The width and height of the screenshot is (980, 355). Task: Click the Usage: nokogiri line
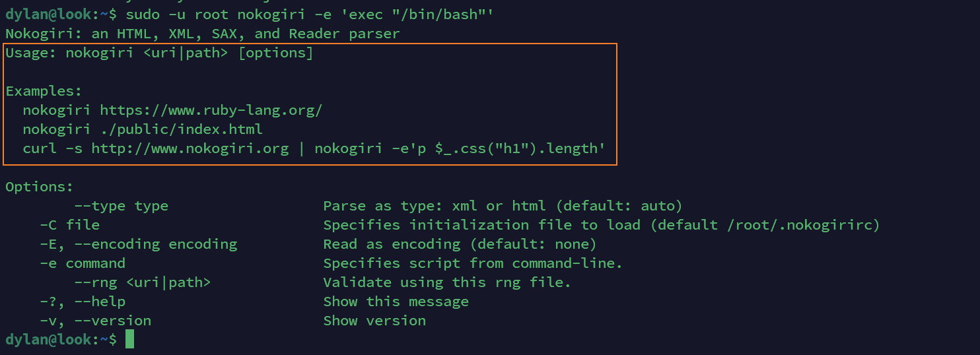coord(159,53)
